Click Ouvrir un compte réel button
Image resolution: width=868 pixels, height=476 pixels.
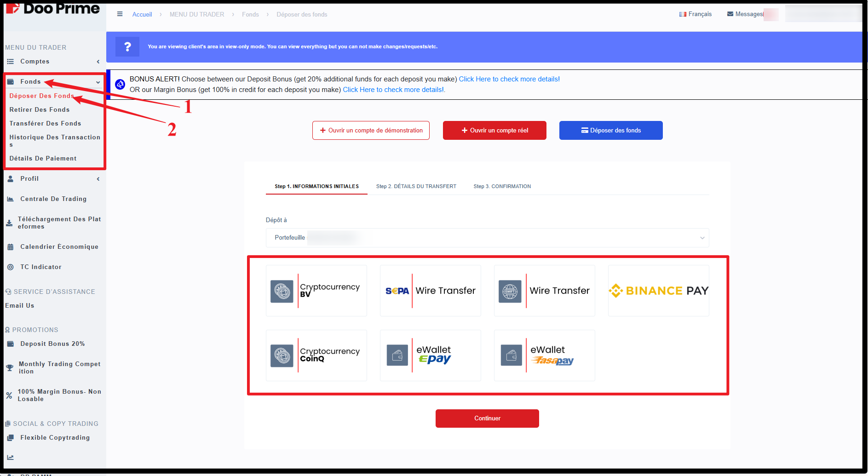click(494, 131)
